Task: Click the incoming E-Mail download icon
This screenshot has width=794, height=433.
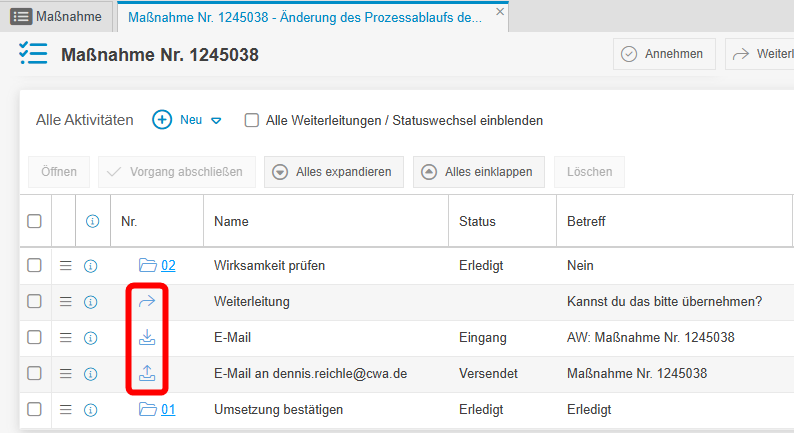Action: click(147, 337)
